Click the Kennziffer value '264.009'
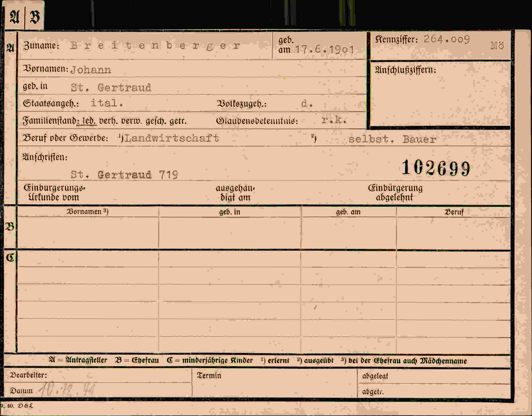Viewport: 532px width, 416px height. 447,39
